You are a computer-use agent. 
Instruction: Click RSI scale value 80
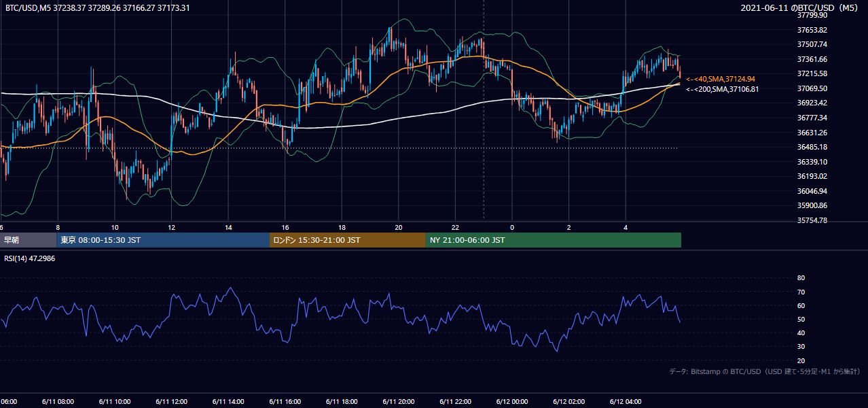pos(801,278)
